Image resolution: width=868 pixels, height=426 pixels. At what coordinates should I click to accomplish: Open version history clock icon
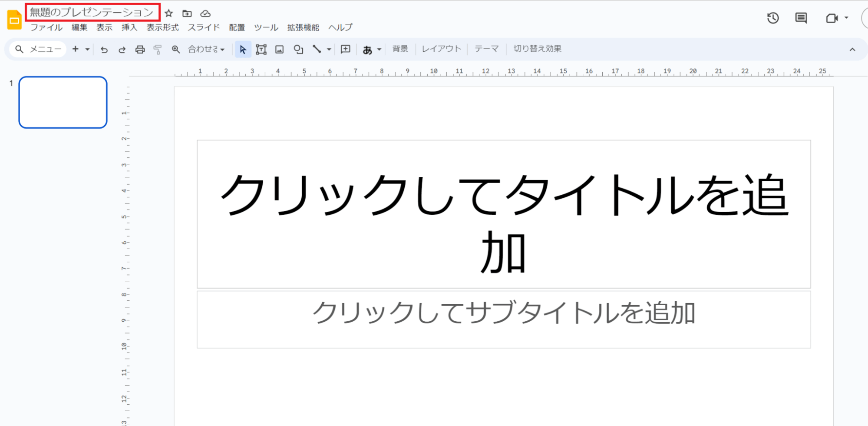tap(772, 18)
